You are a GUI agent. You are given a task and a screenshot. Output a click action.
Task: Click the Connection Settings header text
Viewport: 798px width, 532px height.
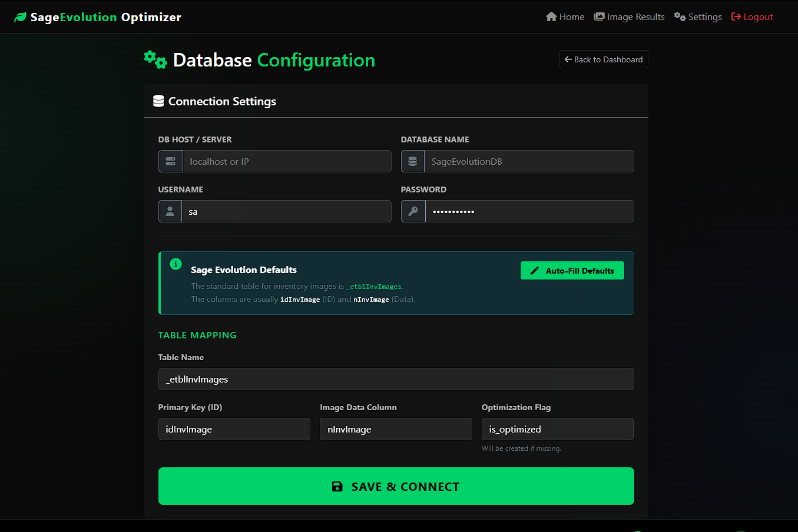(x=222, y=101)
